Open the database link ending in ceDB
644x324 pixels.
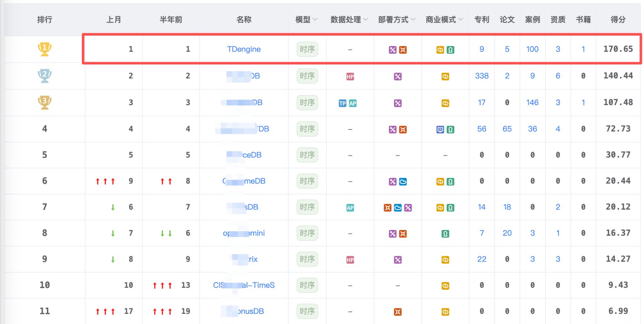(x=244, y=155)
